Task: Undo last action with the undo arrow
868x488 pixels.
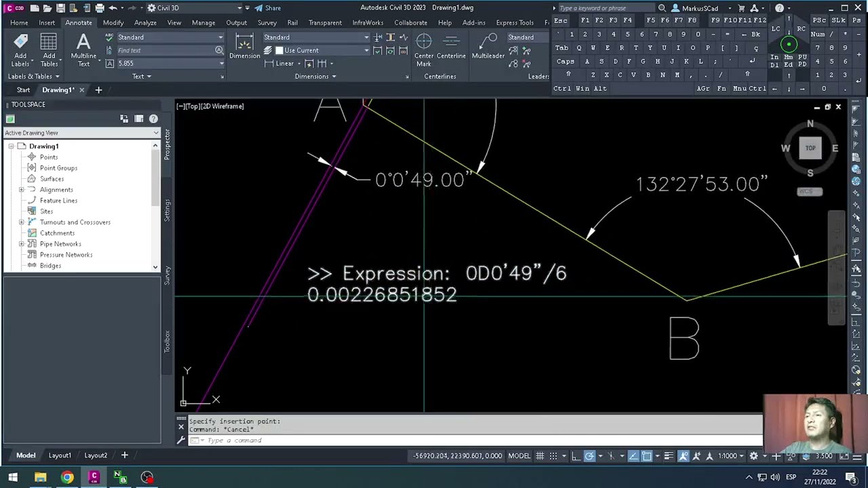Action: [113, 8]
